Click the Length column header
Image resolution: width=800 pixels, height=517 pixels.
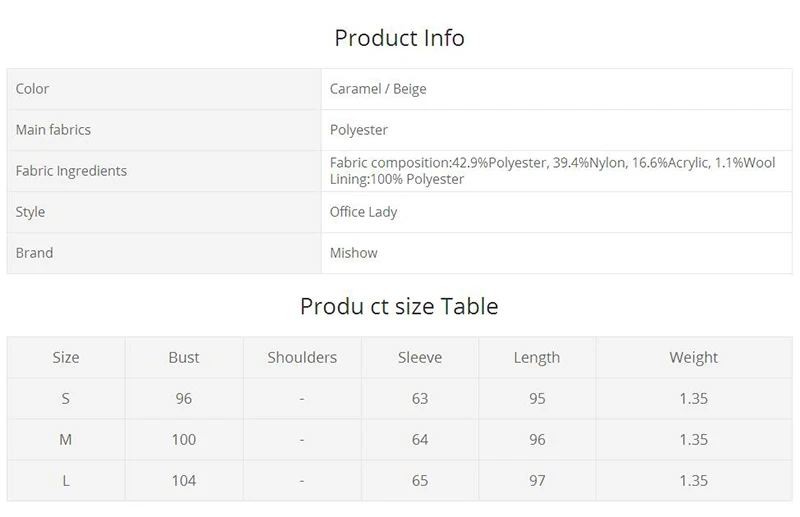(x=537, y=358)
